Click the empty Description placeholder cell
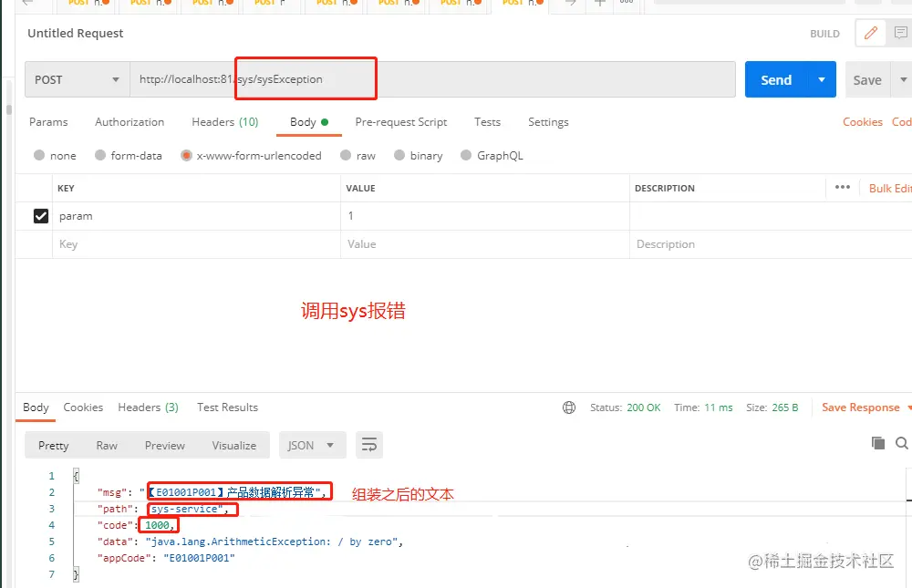The image size is (912, 588). [x=771, y=244]
